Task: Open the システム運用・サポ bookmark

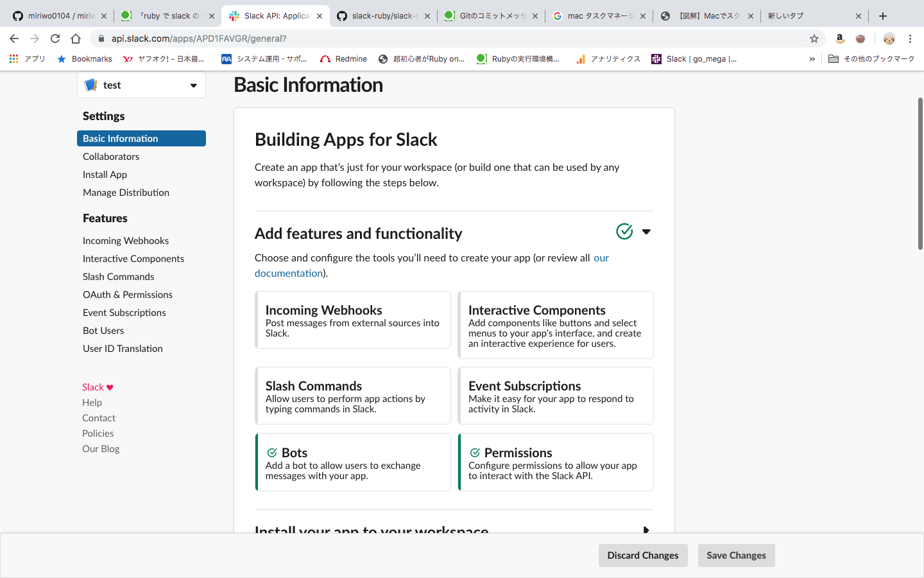Action: click(x=264, y=59)
